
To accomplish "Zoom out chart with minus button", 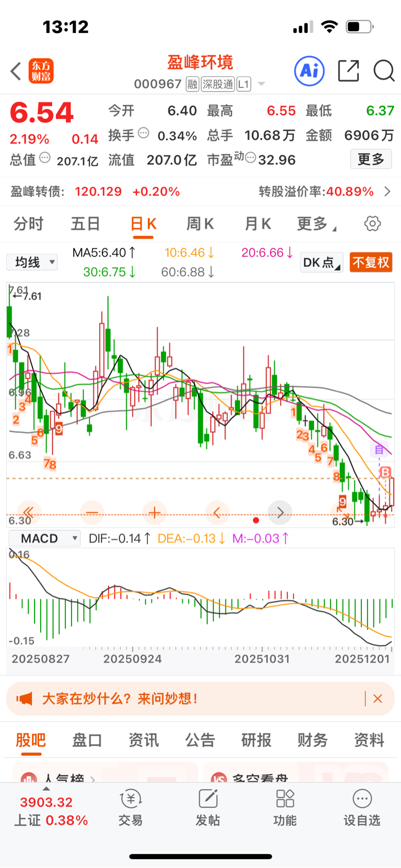I will click(92, 513).
